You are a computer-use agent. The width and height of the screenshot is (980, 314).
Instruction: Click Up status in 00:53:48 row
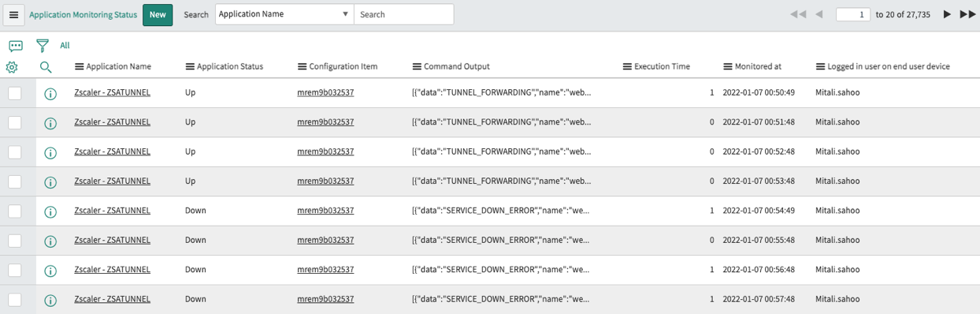[190, 181]
